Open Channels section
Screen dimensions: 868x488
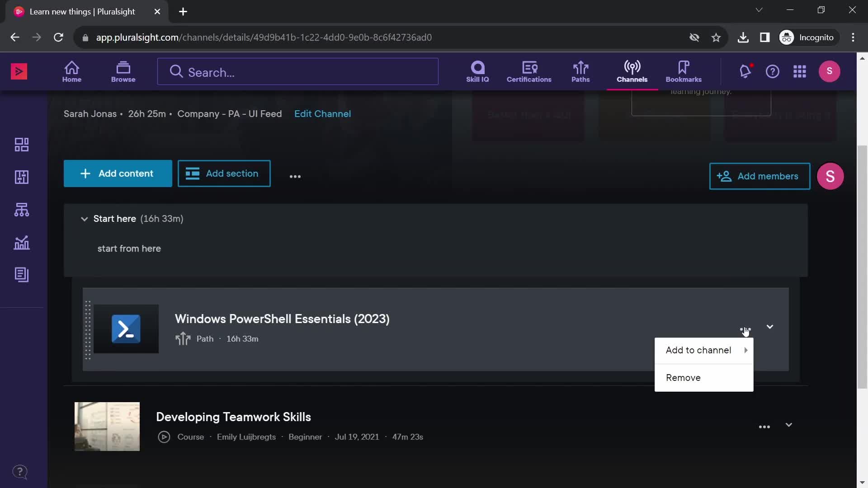(632, 71)
